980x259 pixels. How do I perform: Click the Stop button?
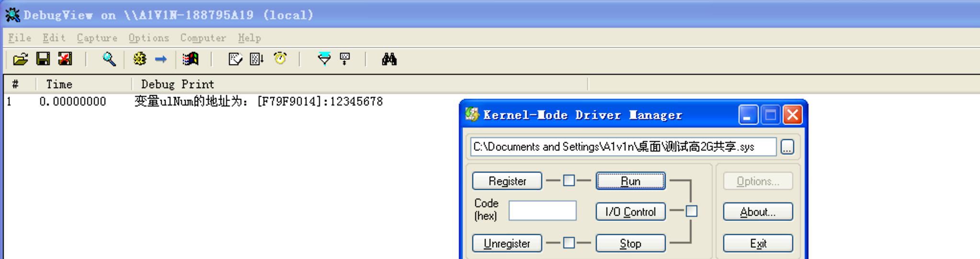point(630,243)
